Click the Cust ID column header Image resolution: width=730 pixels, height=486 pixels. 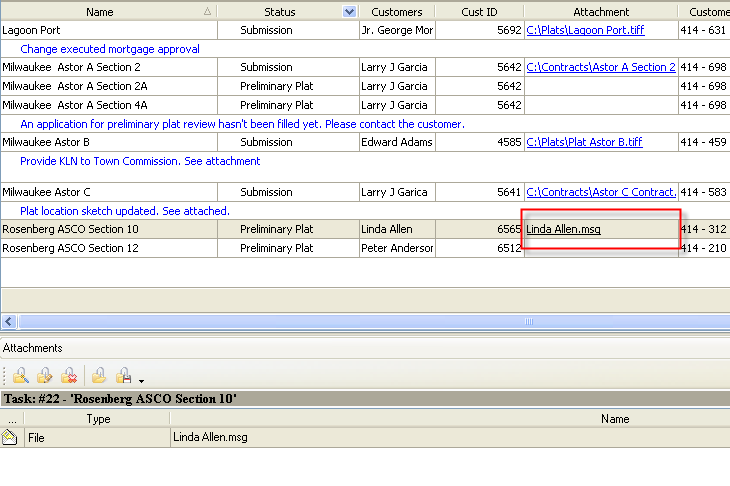[479, 12]
